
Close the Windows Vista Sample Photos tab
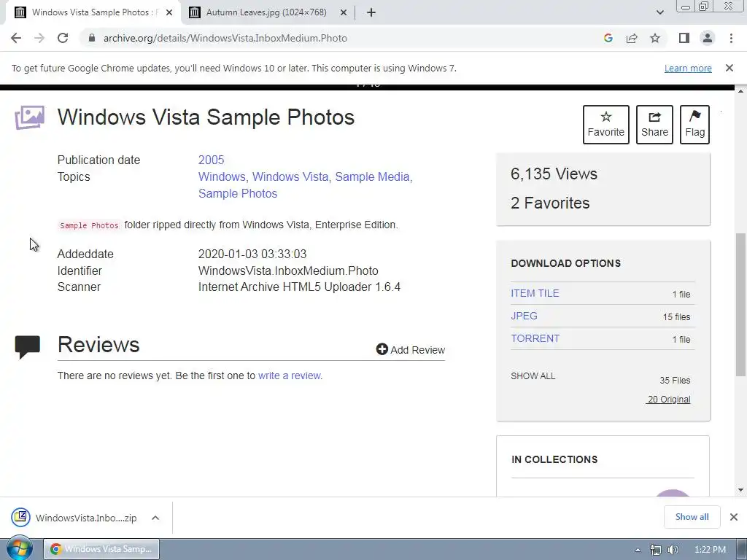(169, 13)
